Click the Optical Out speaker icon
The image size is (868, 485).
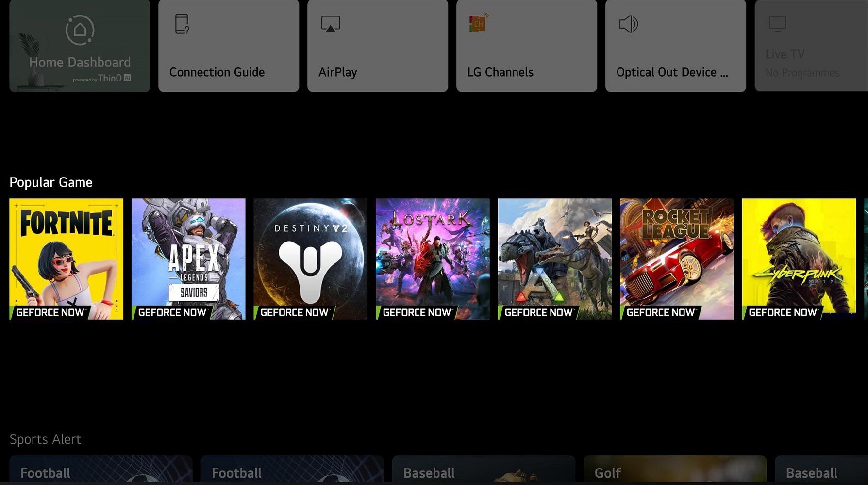click(x=629, y=24)
